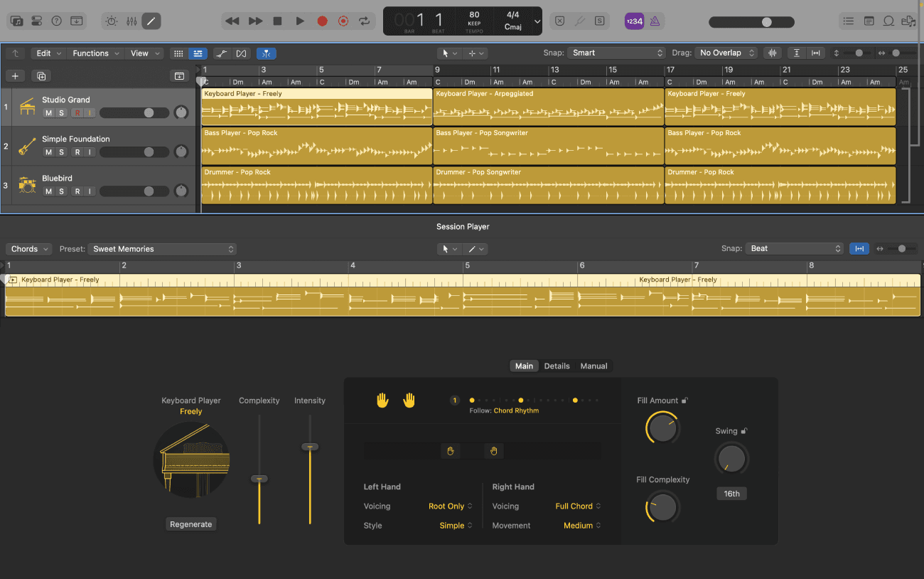The height and width of the screenshot is (579, 924).
Task: Toggle the Swing lock icon
Action: 744,431
